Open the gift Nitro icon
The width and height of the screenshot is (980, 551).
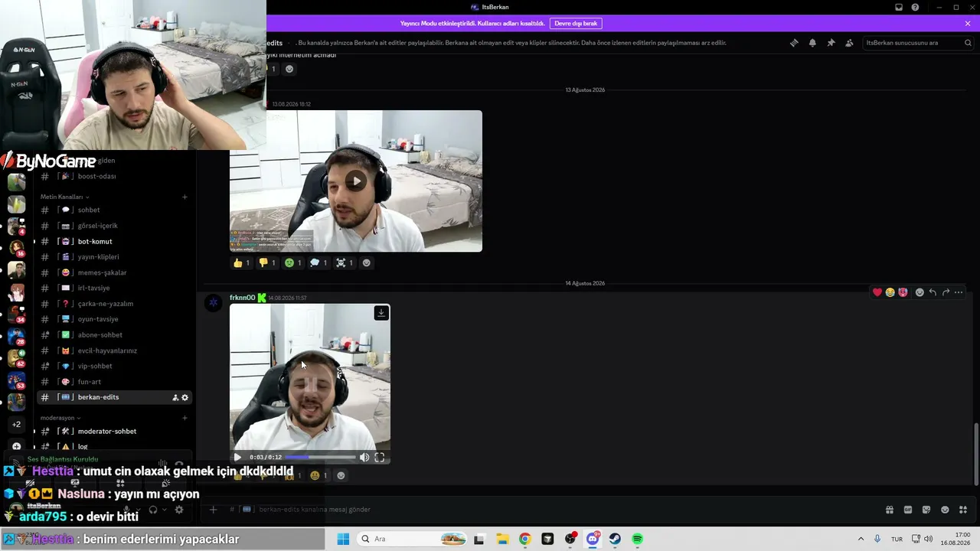click(x=890, y=510)
